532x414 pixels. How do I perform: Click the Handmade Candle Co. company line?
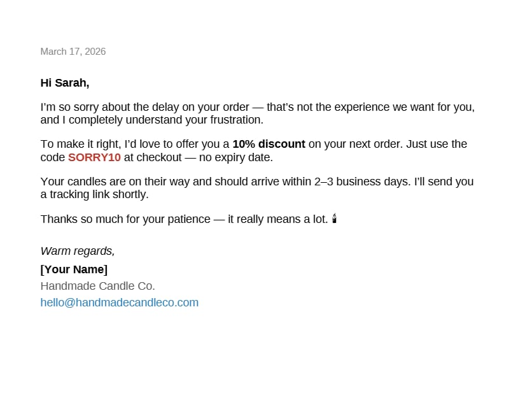tap(98, 286)
